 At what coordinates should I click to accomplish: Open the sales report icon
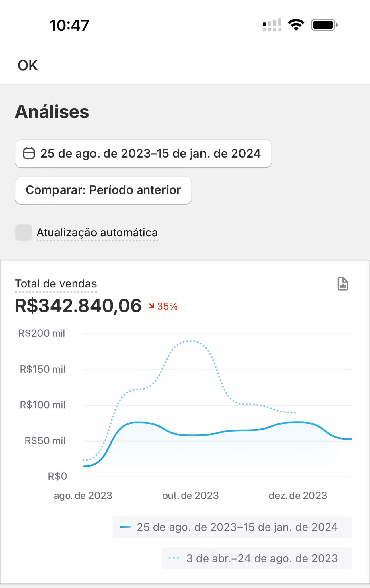pos(343,284)
